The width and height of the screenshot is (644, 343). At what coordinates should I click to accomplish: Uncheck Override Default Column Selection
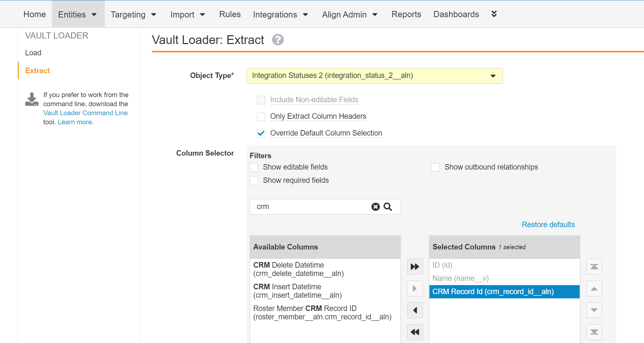(x=261, y=133)
